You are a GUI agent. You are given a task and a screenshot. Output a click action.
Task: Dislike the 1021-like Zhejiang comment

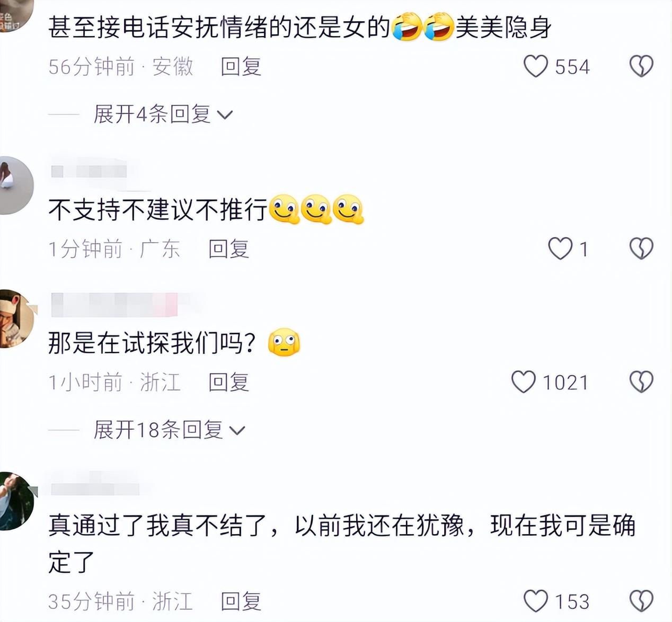click(641, 382)
